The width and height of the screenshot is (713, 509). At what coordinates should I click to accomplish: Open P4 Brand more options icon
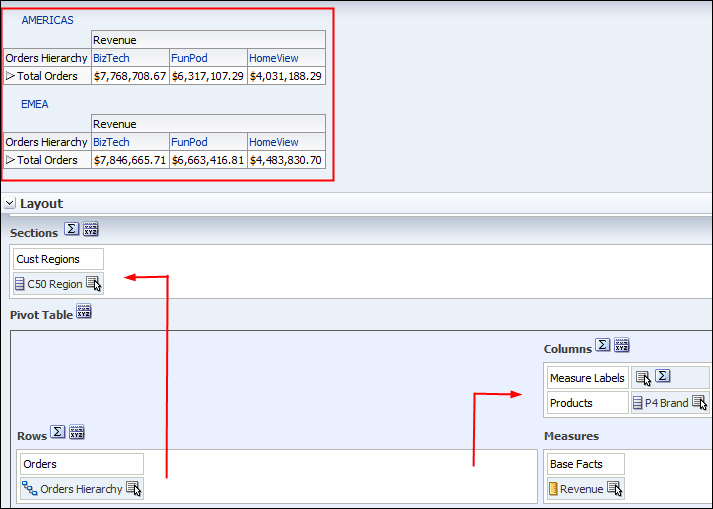pyautogui.click(x=699, y=403)
